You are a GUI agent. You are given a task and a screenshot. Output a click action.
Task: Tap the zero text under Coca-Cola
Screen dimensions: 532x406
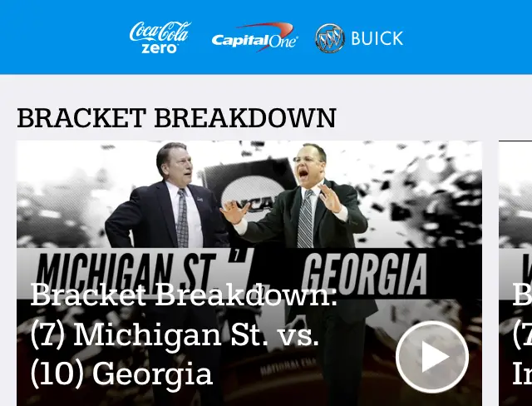tap(160, 48)
